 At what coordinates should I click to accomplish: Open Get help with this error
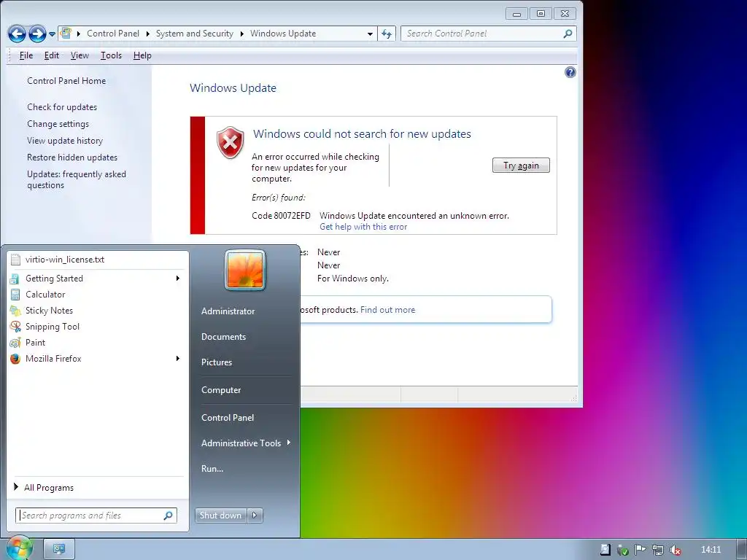click(x=363, y=227)
